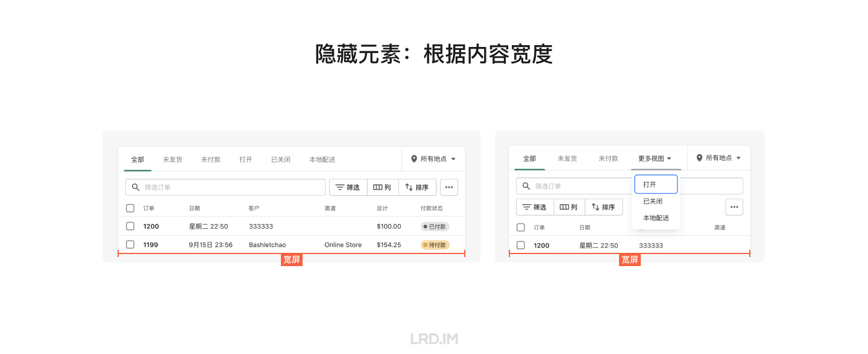Viewport: 868px width, 354px height.
Task: Click the 渠道 column header in left panel
Action: 330,208
